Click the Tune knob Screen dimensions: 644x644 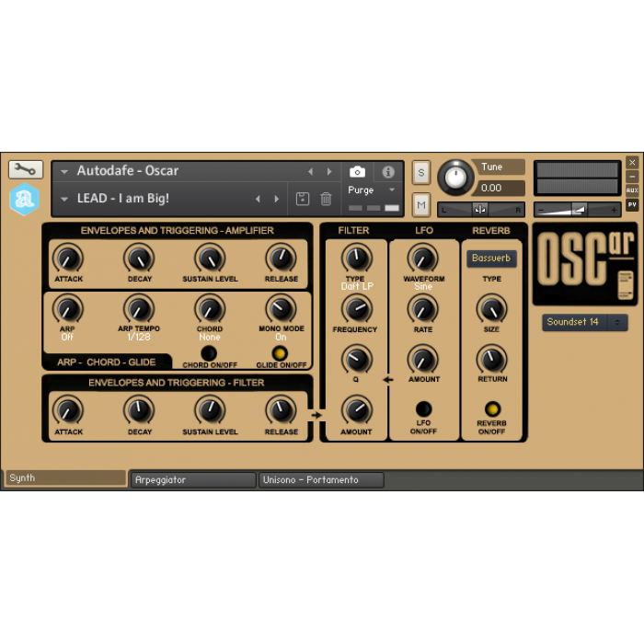coord(455,178)
